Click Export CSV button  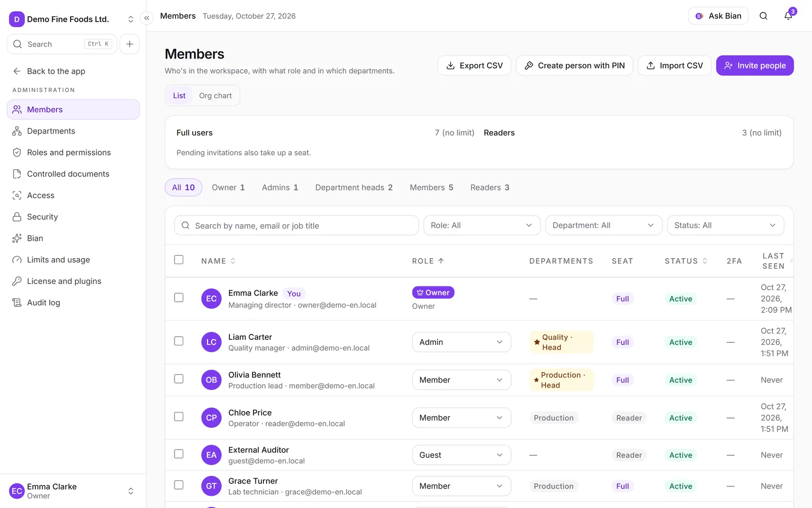[474, 66]
